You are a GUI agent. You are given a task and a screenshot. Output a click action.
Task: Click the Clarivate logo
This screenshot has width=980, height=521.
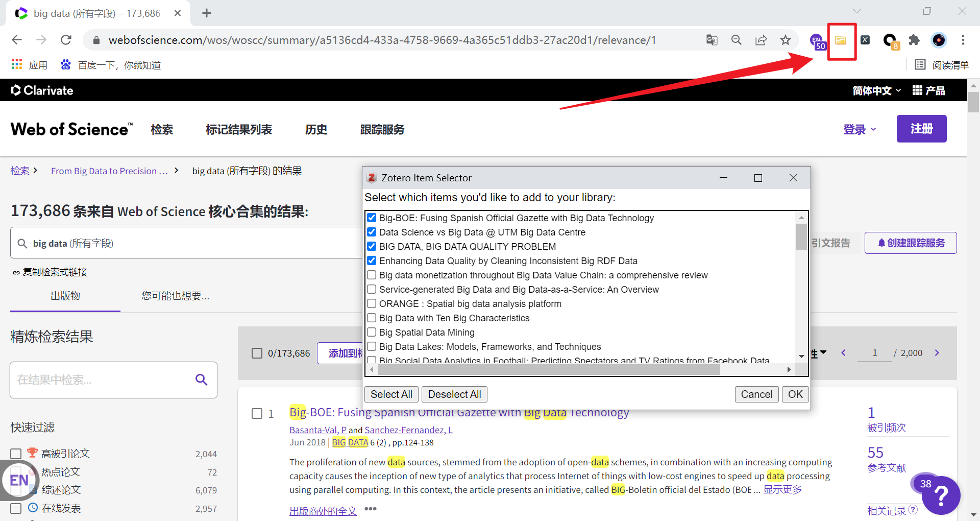[x=42, y=90]
